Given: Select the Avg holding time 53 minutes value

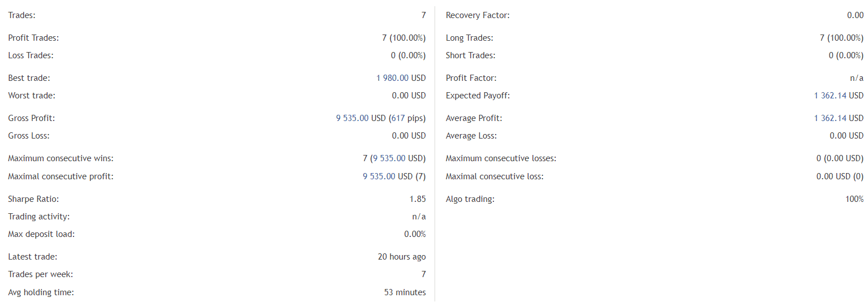Looking at the screenshot, I should point(405,292).
